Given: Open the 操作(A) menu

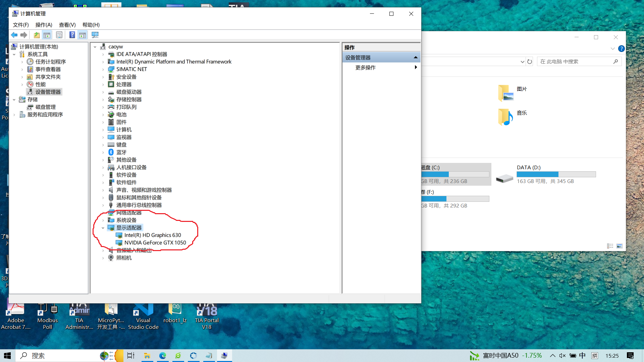Looking at the screenshot, I should click(44, 25).
